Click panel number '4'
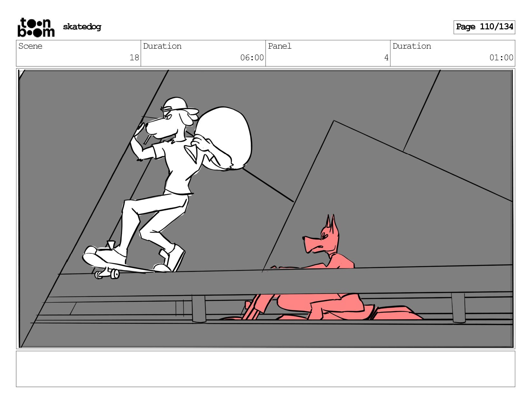 pos(386,58)
